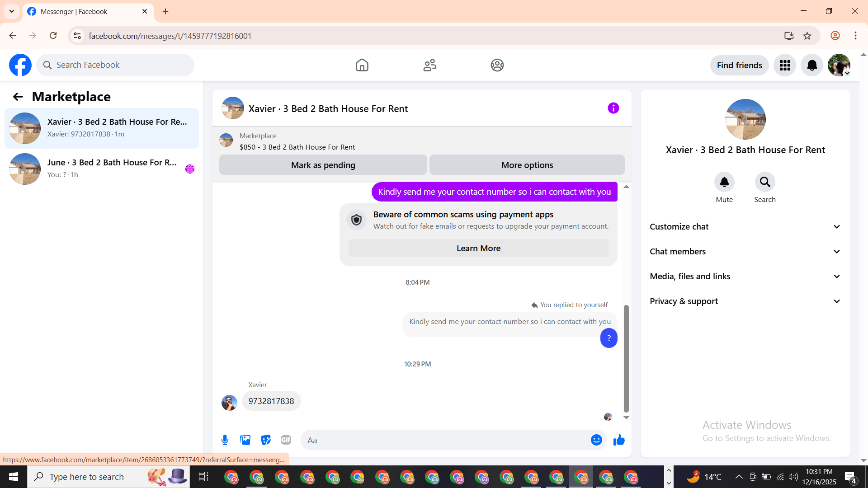Mute the Xavier conversation
The image size is (868, 488).
pyautogui.click(x=724, y=182)
